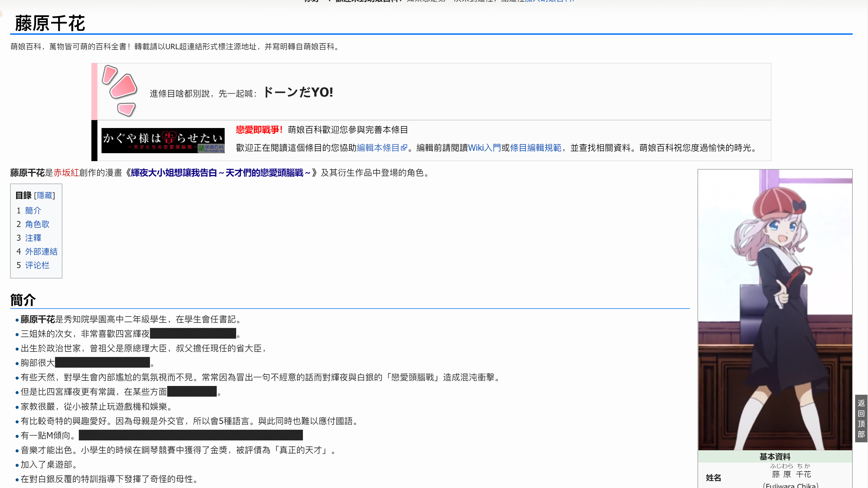Click the page title 藤原千花
This screenshot has width=868, height=488.
[x=50, y=23]
